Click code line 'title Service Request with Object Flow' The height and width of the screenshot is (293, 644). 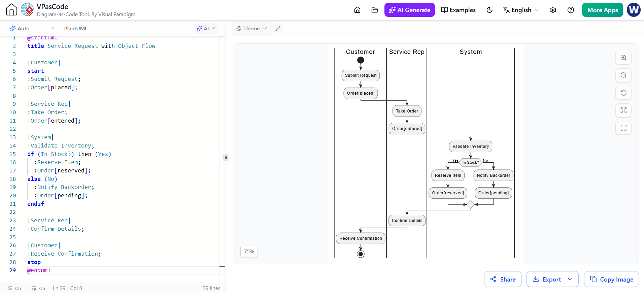click(91, 46)
